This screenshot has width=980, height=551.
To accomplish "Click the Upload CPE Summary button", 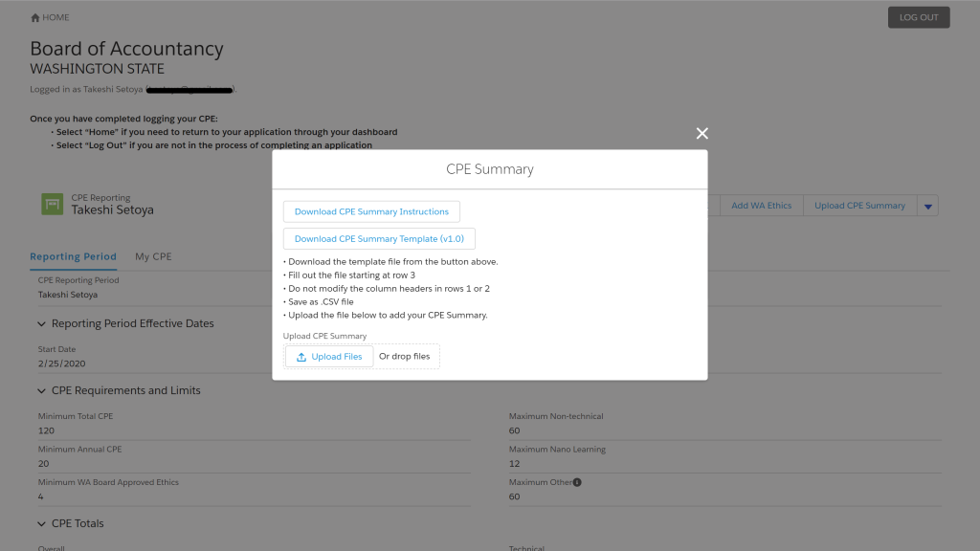I will pos(859,206).
